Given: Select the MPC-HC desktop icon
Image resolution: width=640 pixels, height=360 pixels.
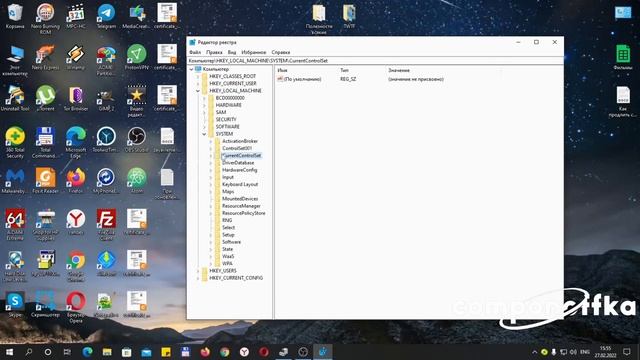Looking at the screenshot, I should tap(76, 16).
